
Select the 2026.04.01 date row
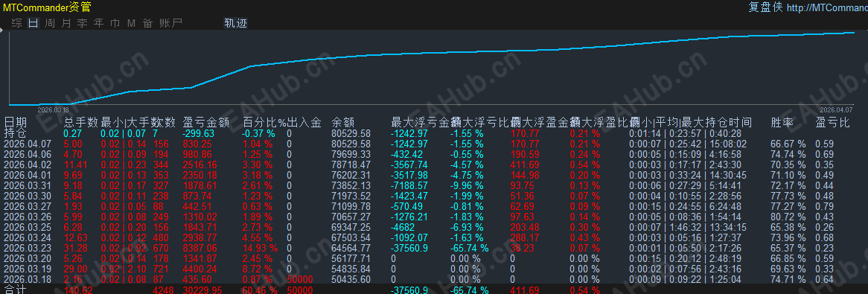[x=27, y=175]
